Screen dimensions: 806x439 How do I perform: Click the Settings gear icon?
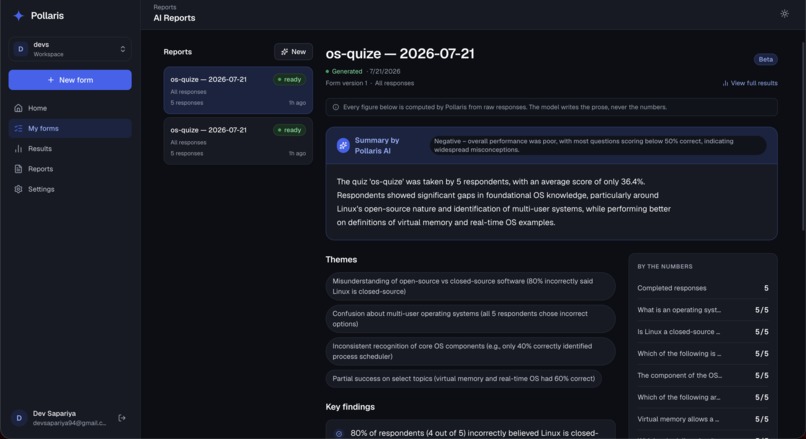tap(19, 189)
